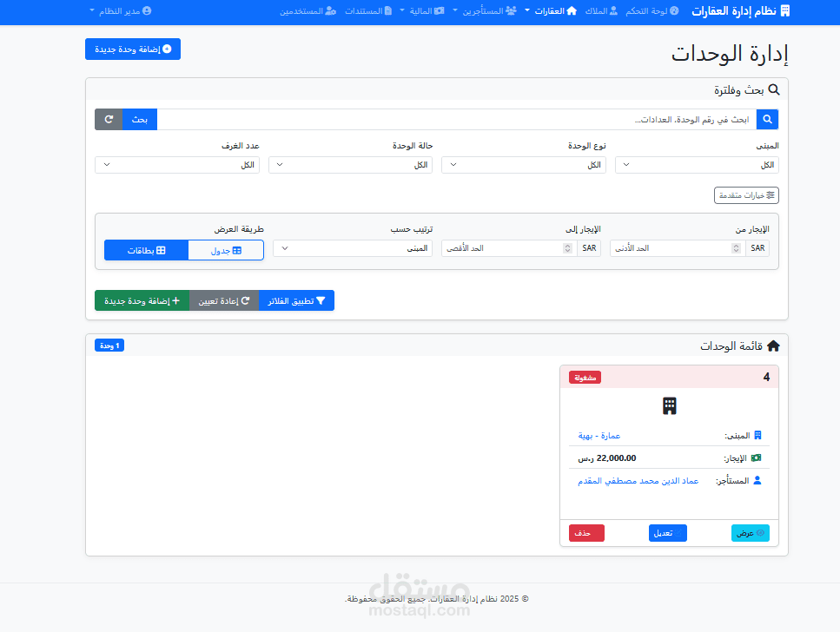
Task: Open the المبنى filter dropdown
Action: [x=697, y=165]
